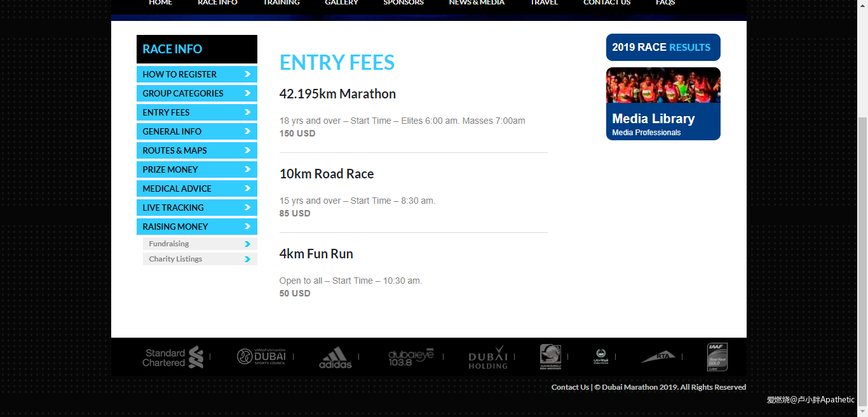
Task: Open the Media Library banner
Action: pyautogui.click(x=663, y=104)
